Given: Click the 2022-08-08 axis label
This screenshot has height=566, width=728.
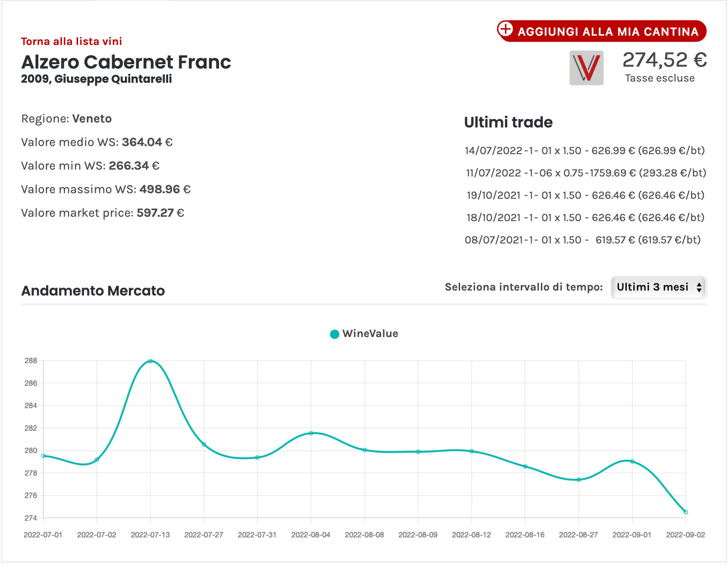Looking at the screenshot, I should (364, 535).
